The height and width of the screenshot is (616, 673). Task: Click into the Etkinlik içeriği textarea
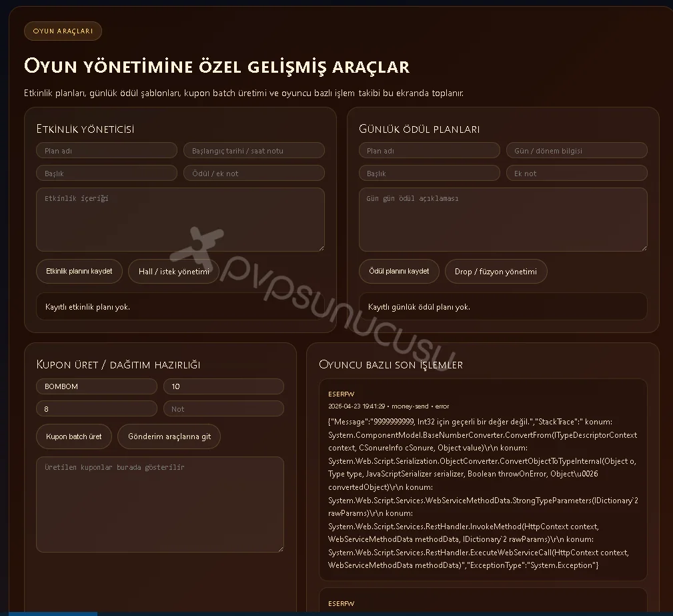(x=180, y=220)
